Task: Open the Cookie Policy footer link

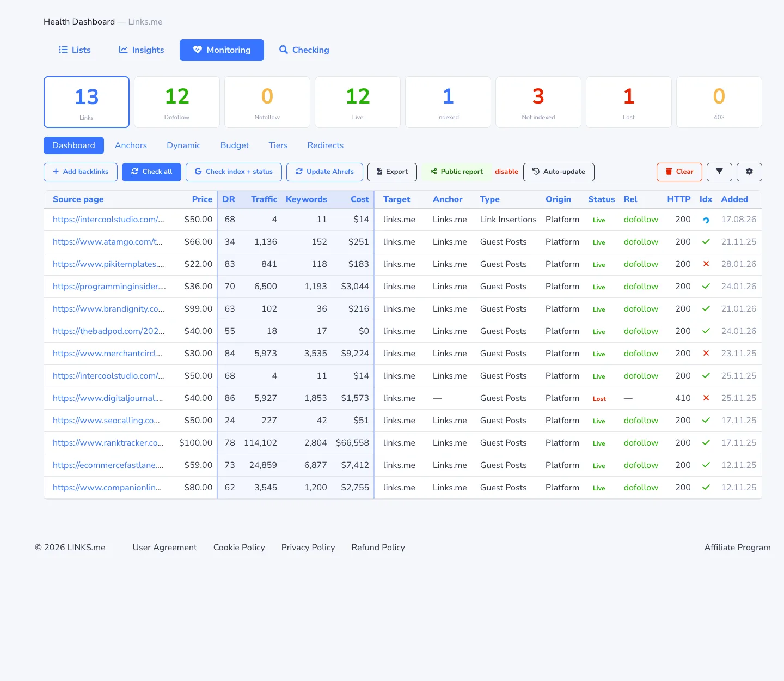Action: pos(239,548)
